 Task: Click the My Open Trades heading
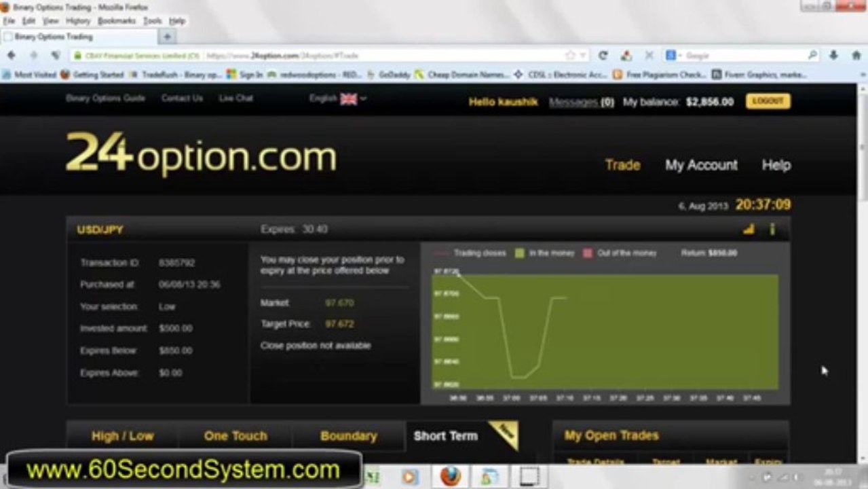(611, 436)
